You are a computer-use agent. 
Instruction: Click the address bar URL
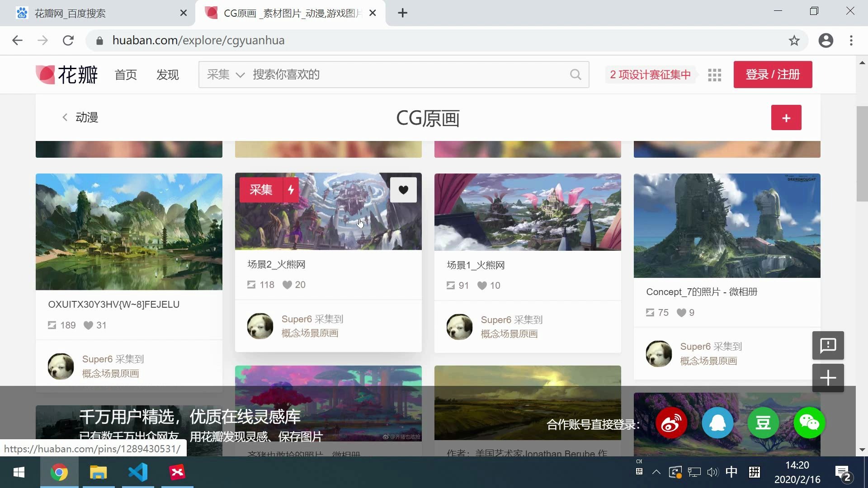tap(198, 41)
